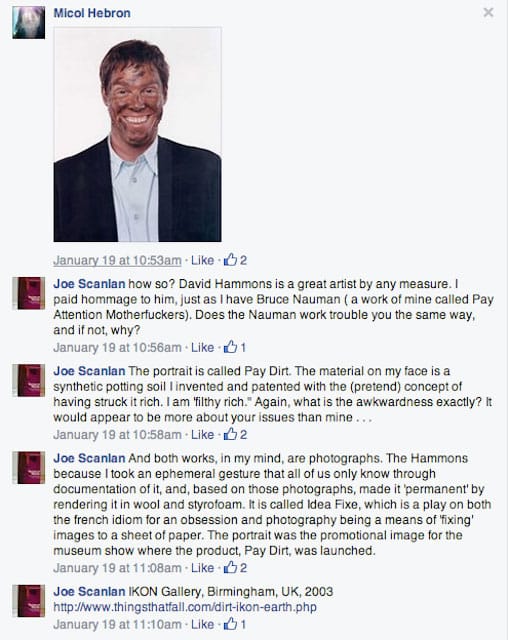Image resolution: width=508 pixels, height=640 pixels.
Task: Like the 11:08am Idea Fixe comment
Action: [202, 568]
